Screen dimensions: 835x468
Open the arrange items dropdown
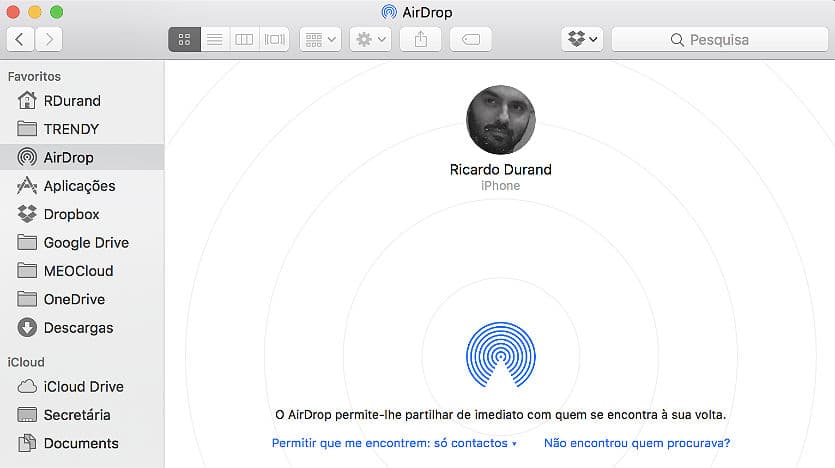click(x=320, y=39)
